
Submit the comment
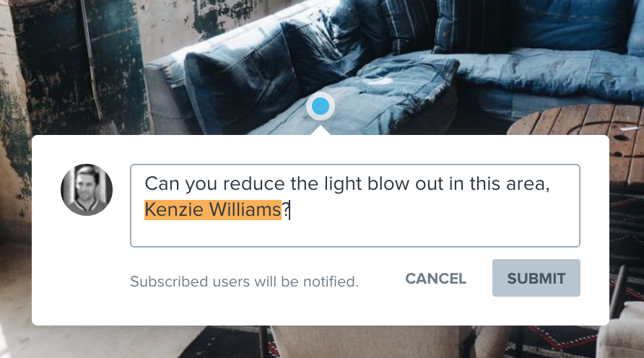click(536, 278)
